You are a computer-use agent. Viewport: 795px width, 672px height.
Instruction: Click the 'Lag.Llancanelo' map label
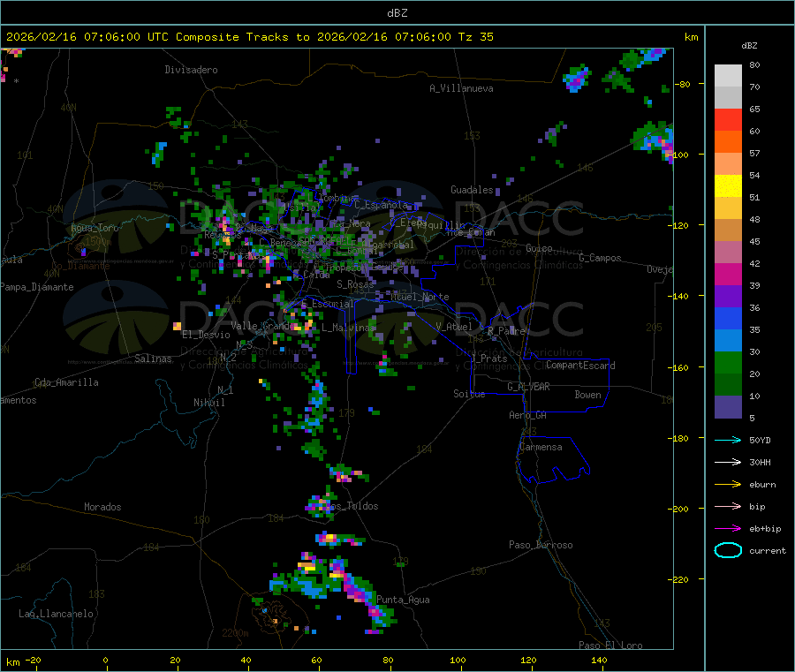click(56, 614)
